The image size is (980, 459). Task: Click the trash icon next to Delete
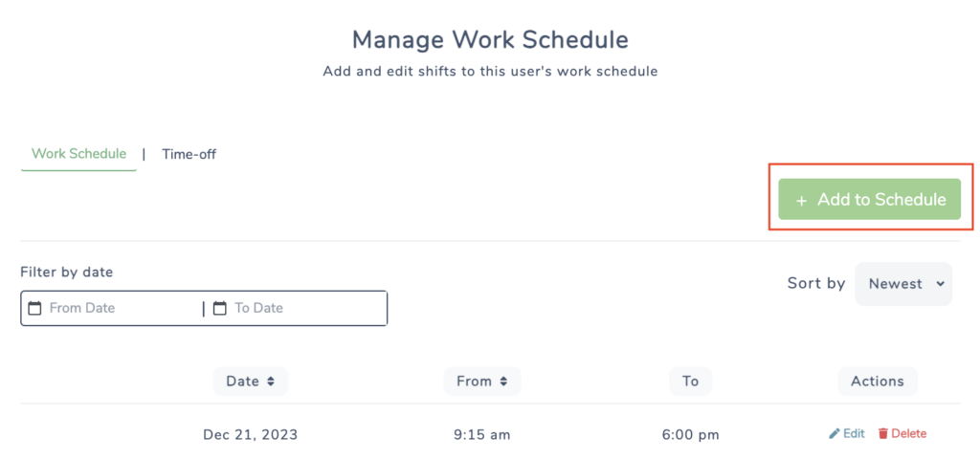tap(882, 433)
